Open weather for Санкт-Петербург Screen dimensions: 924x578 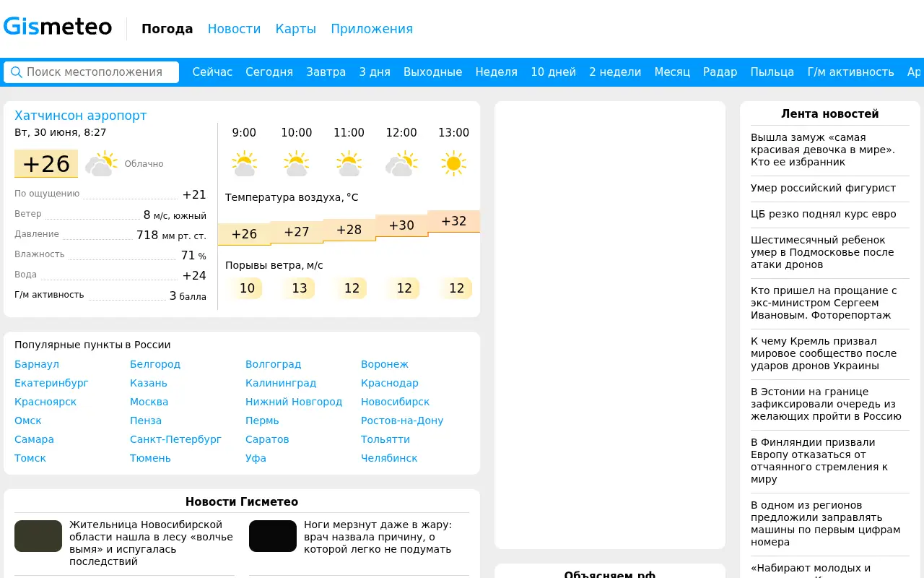175,439
